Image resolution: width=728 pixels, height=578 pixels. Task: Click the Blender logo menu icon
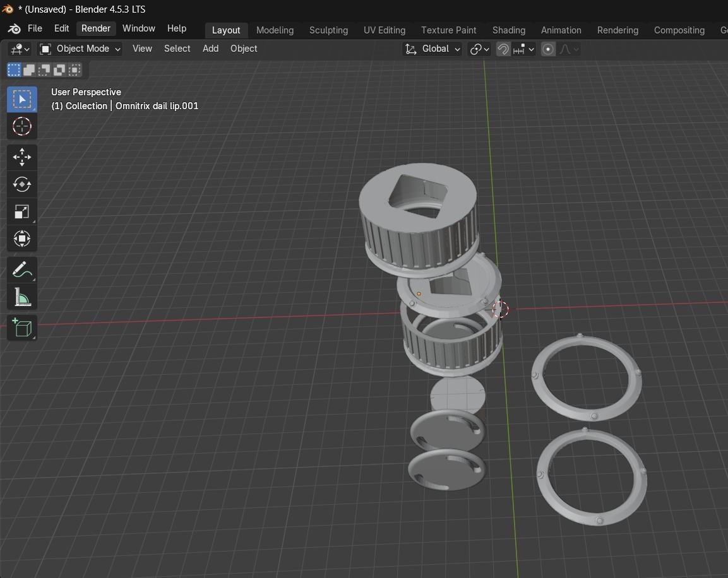point(14,29)
